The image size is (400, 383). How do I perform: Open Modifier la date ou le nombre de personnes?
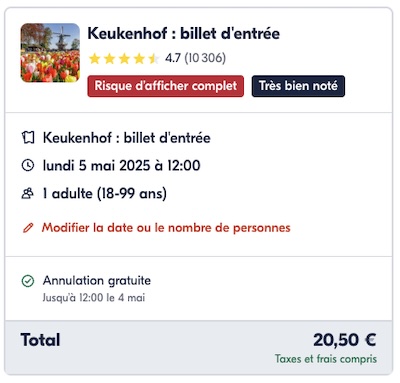(x=166, y=228)
